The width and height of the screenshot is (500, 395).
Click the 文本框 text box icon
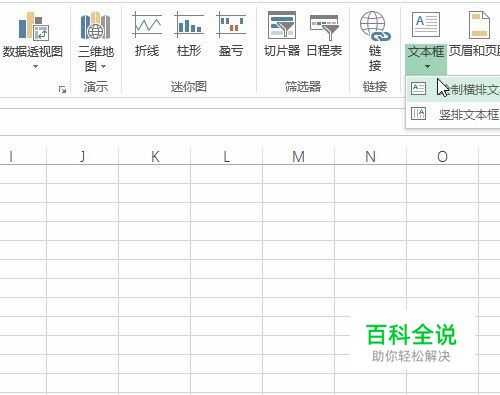[x=426, y=24]
